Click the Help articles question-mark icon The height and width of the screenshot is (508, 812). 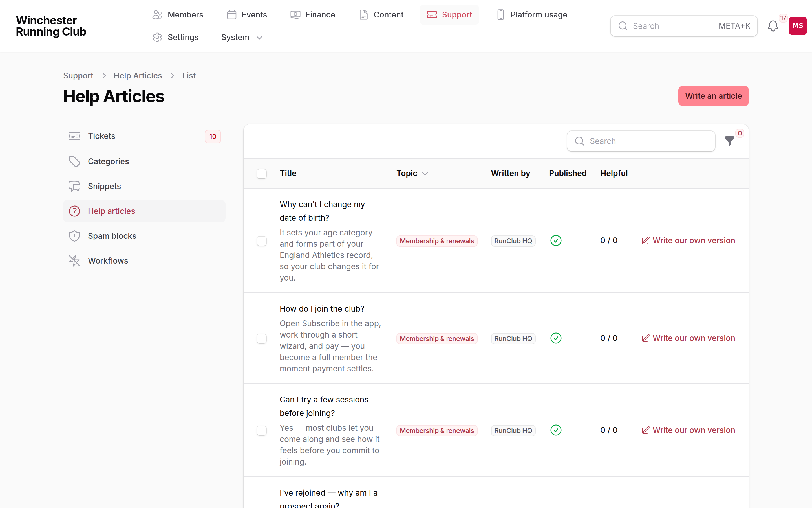point(74,211)
